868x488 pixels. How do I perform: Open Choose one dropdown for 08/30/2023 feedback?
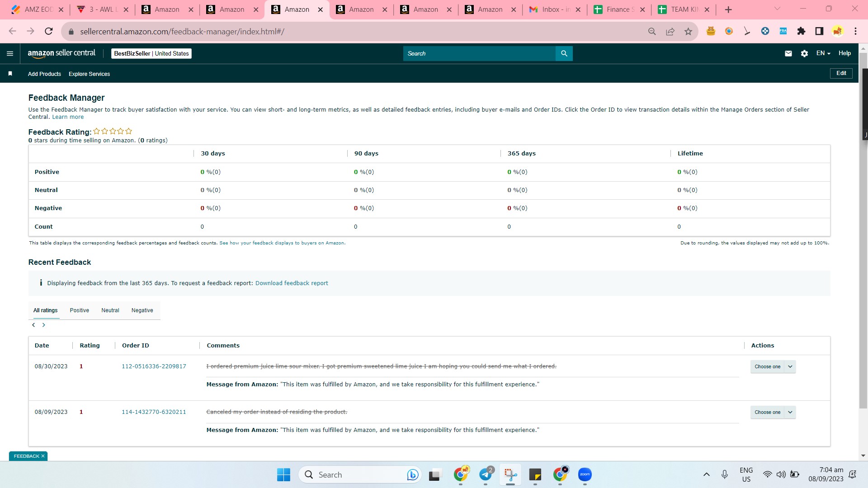773,366
